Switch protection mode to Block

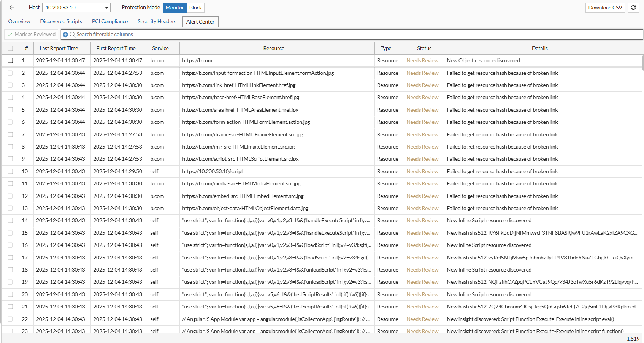pyautogui.click(x=195, y=8)
